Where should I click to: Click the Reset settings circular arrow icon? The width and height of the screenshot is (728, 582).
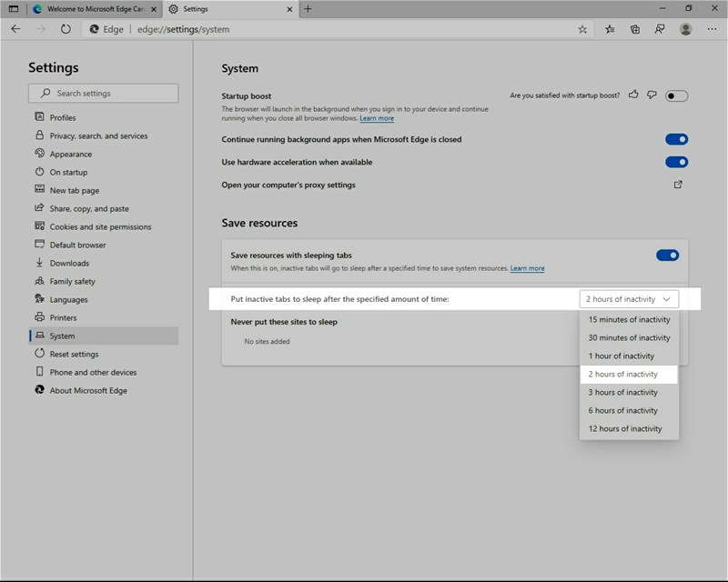click(x=39, y=353)
